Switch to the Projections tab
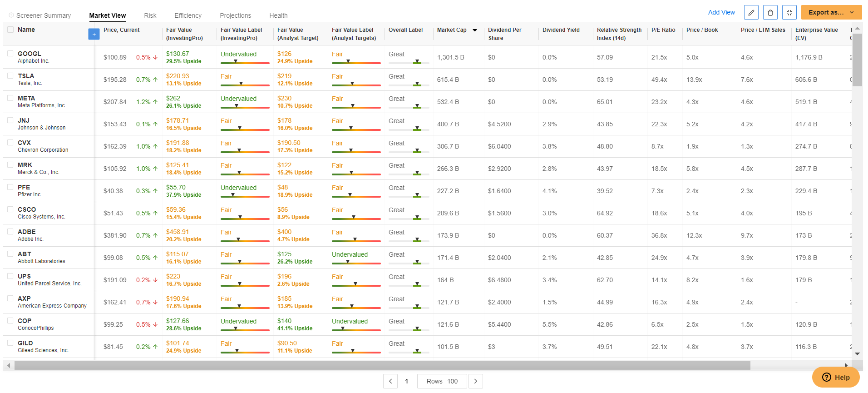 coord(235,15)
